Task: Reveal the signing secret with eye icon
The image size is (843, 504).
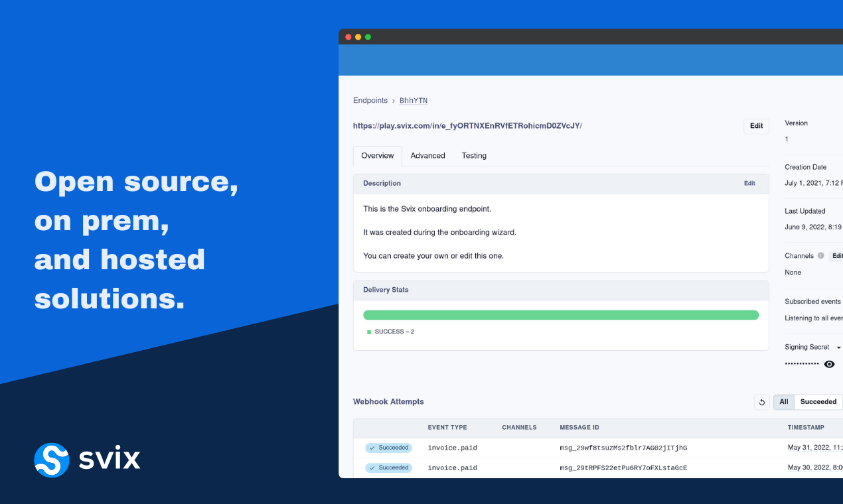Action: tap(829, 364)
